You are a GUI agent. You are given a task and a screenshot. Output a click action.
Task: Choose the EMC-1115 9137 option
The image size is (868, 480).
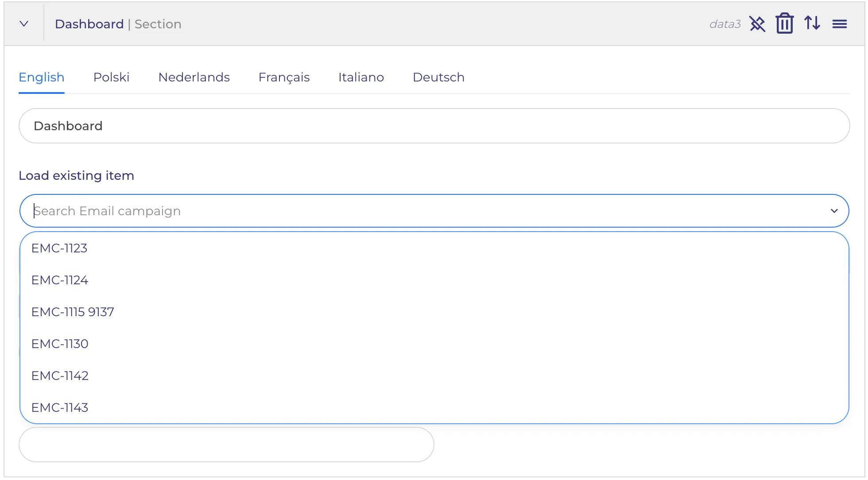click(434, 312)
